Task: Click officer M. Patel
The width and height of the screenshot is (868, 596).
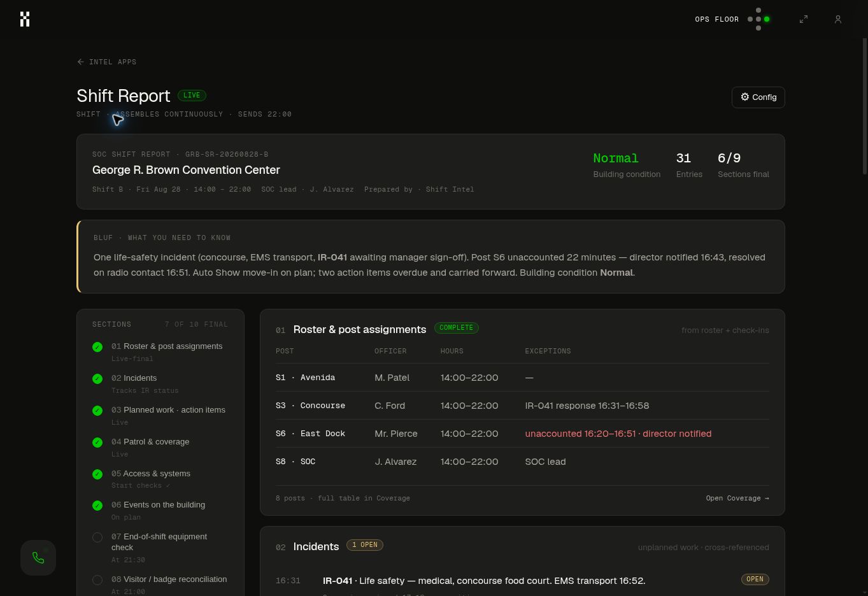Action: tap(392, 378)
